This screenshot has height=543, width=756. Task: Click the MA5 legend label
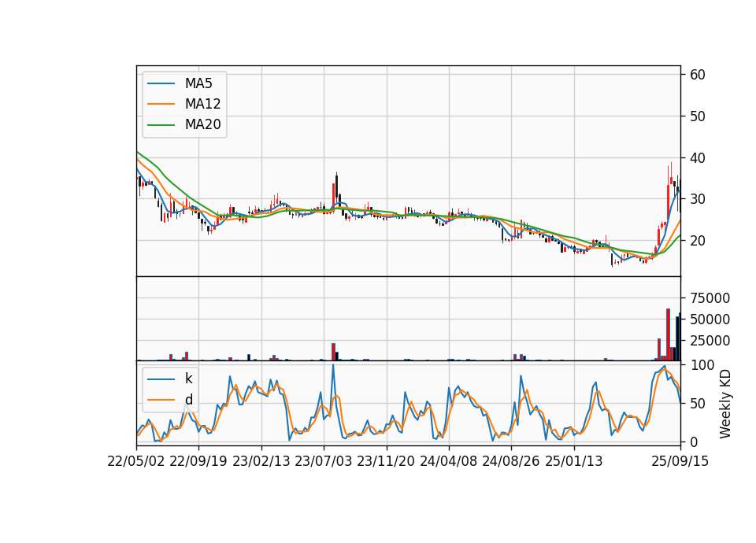(198, 83)
